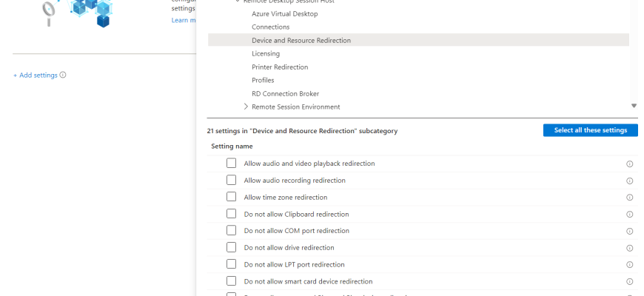Click scroll down arrow in category list
This screenshot has height=296, width=644.
pyautogui.click(x=634, y=106)
